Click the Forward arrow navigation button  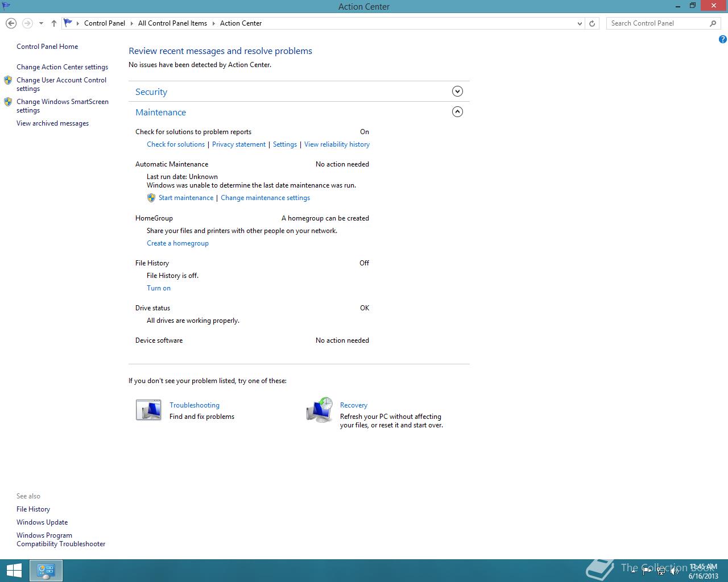coord(27,23)
